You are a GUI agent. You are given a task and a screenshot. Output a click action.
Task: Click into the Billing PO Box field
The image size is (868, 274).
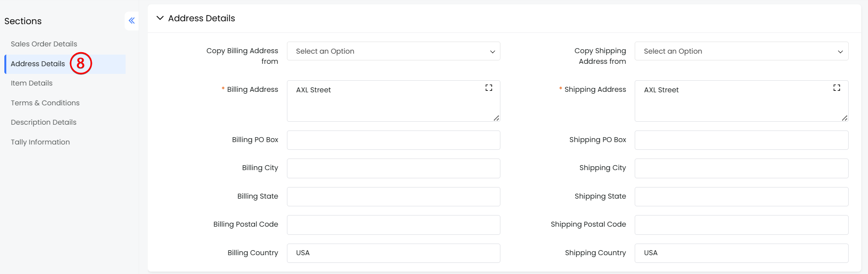[393, 140]
